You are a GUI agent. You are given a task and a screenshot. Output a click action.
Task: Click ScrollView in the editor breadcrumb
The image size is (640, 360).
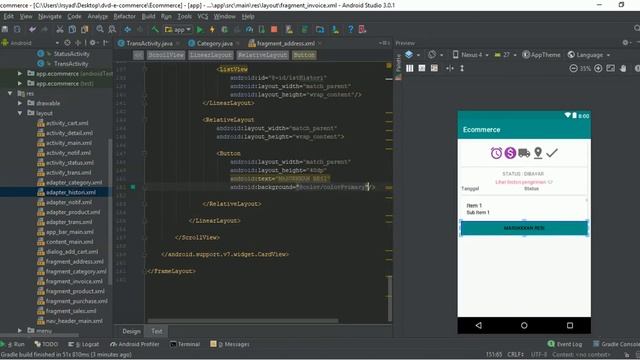point(166,55)
